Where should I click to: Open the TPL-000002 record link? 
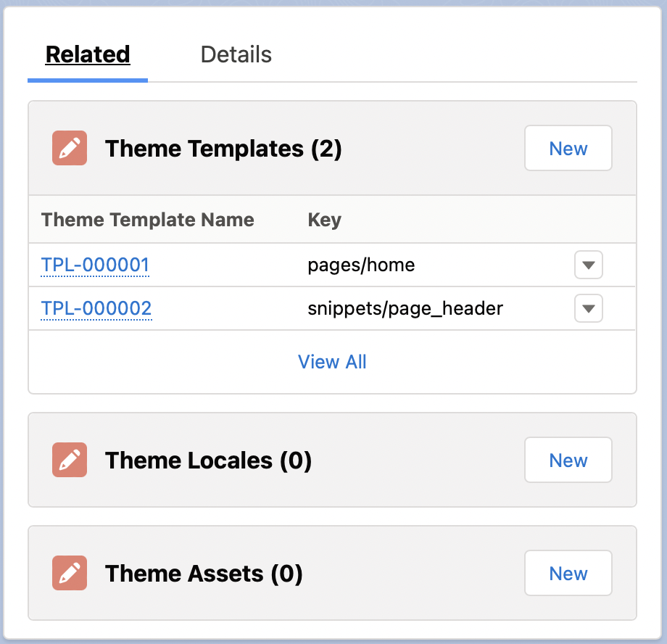[x=96, y=308]
